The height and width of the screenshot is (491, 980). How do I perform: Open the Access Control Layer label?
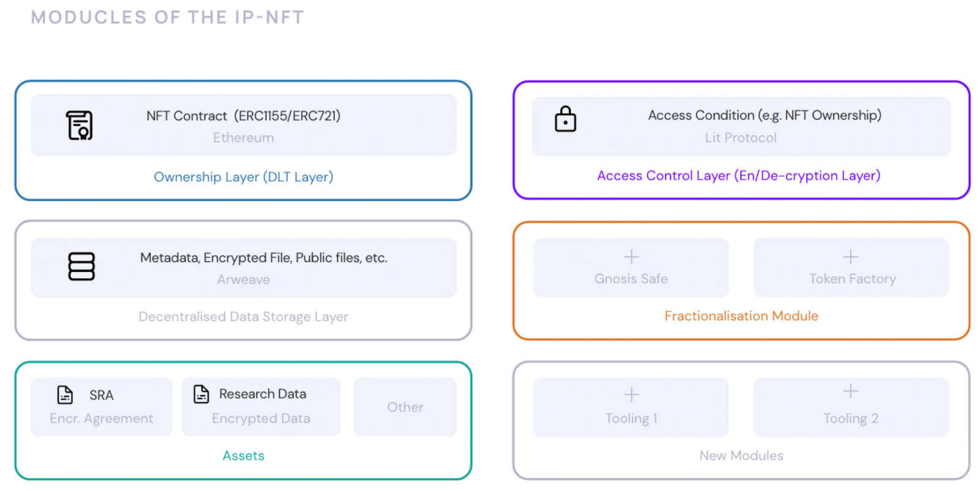click(739, 176)
